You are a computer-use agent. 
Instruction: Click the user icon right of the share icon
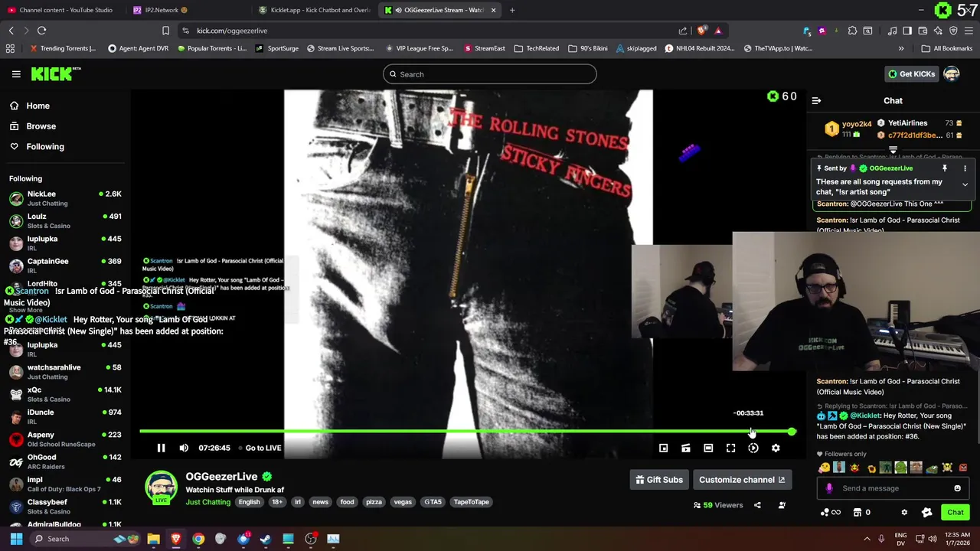[x=782, y=505]
